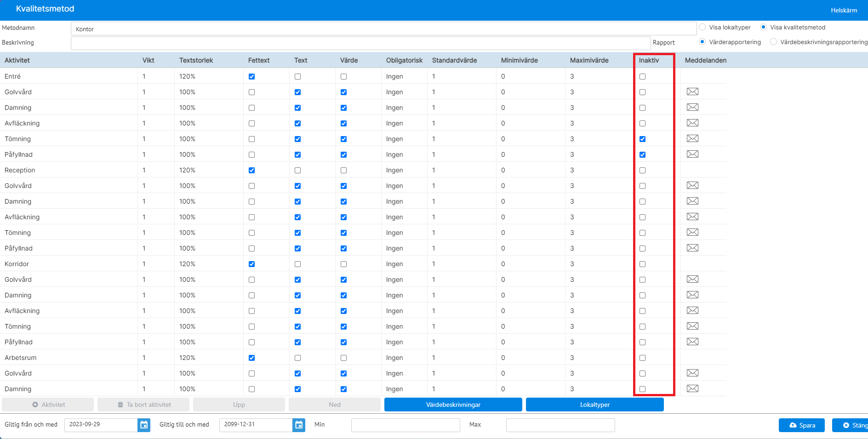Image resolution: width=868 pixels, height=439 pixels.
Task: Select the Arbetsrum activity row name
Action: point(20,358)
